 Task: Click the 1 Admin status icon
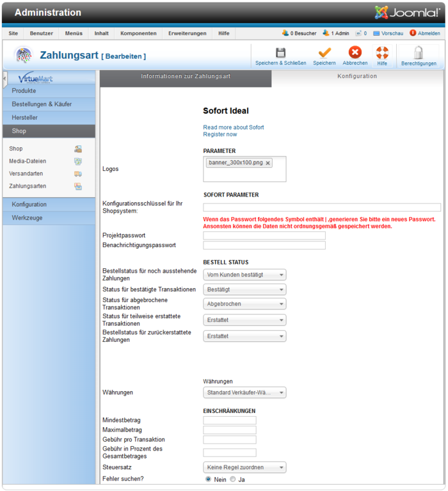point(326,33)
